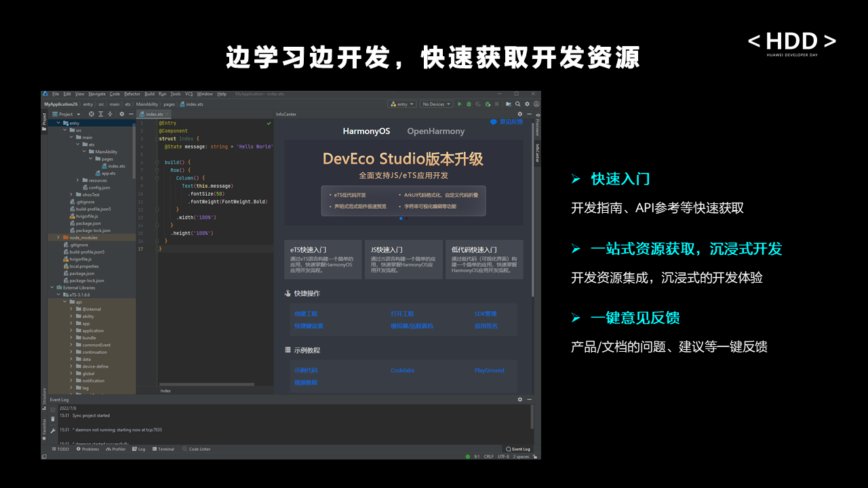Click the PlayGround link
This screenshot has width=868, height=488.
click(x=489, y=370)
